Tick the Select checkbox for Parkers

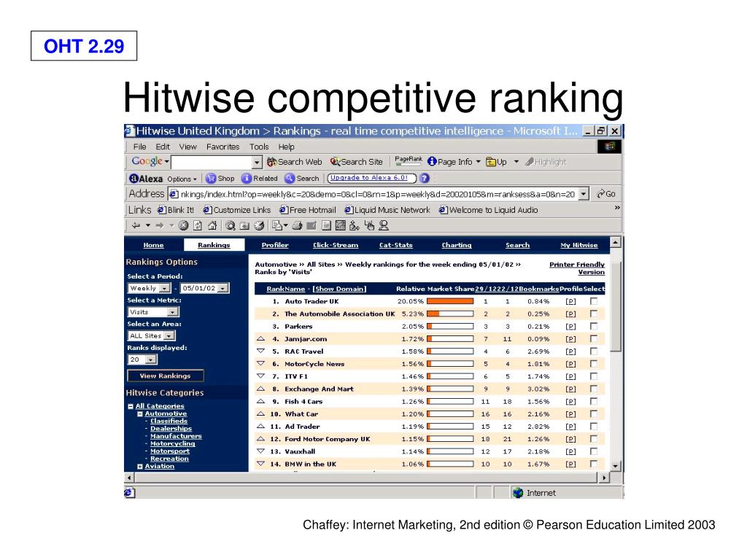594,326
